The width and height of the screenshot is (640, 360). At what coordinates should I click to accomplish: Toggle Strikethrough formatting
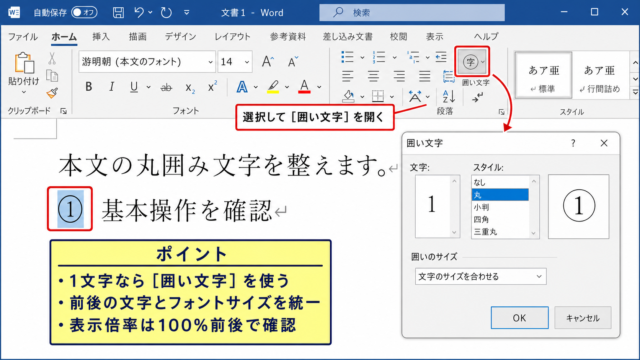click(166, 87)
